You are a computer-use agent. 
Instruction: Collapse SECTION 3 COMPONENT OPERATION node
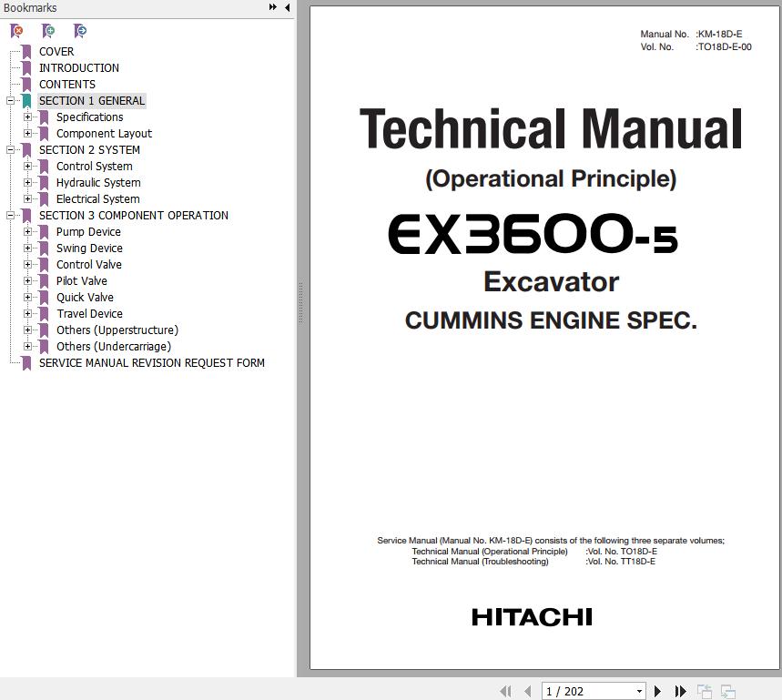[x=10, y=216]
